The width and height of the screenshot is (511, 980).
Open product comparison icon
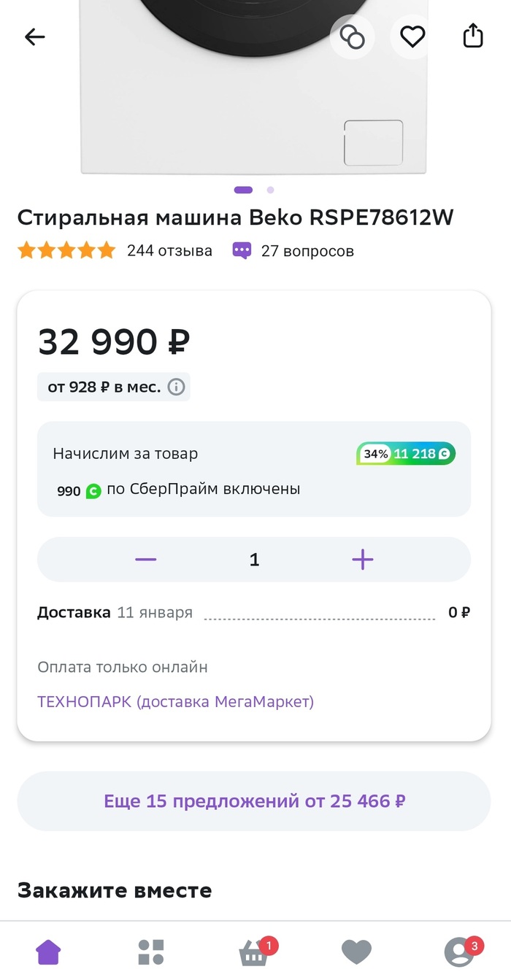(x=353, y=36)
